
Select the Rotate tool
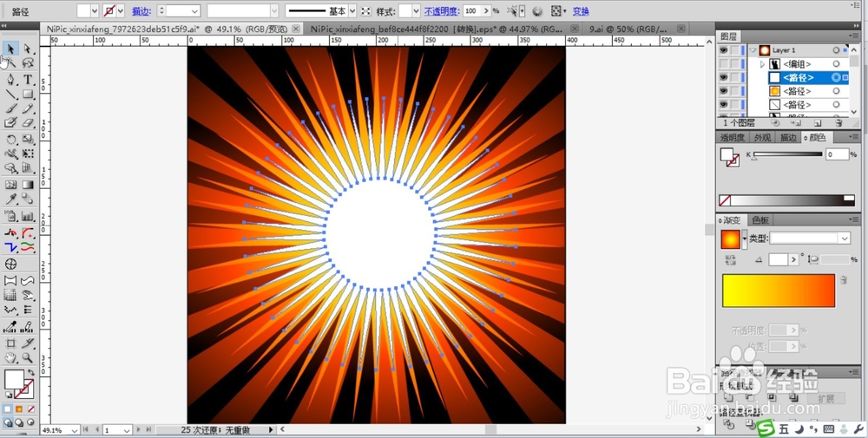coord(10,140)
